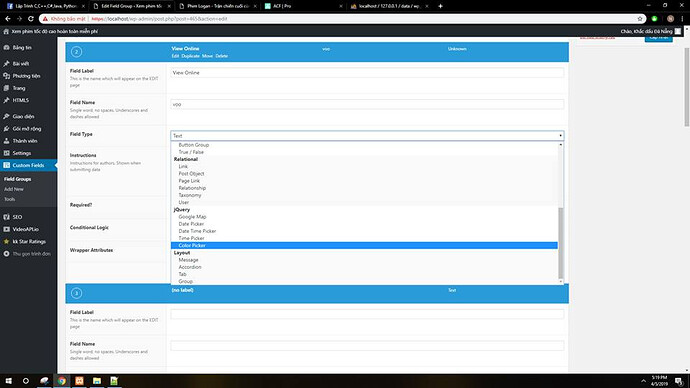
Task: Click the Field Name input containing voo
Action: [367, 104]
